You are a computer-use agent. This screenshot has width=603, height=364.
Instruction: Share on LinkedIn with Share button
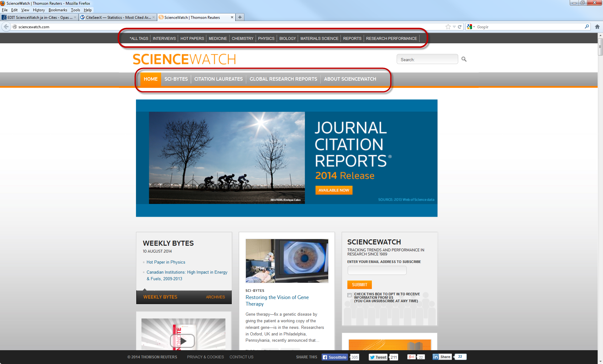tap(442, 357)
